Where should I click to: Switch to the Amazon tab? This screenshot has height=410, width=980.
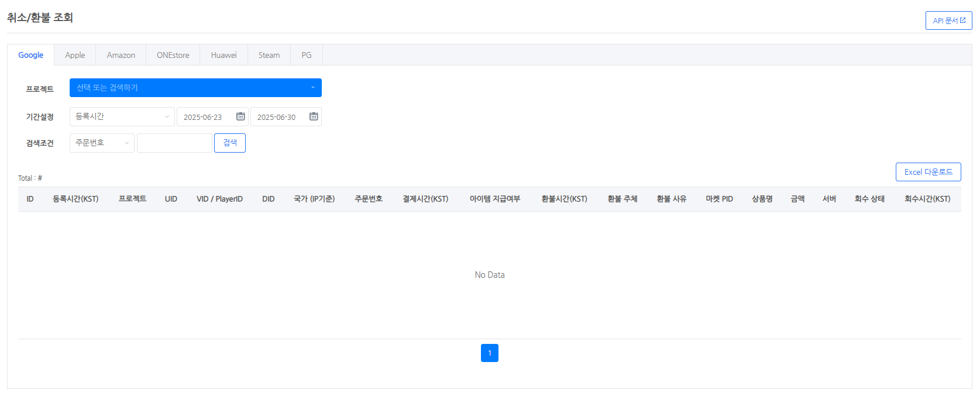(x=121, y=55)
